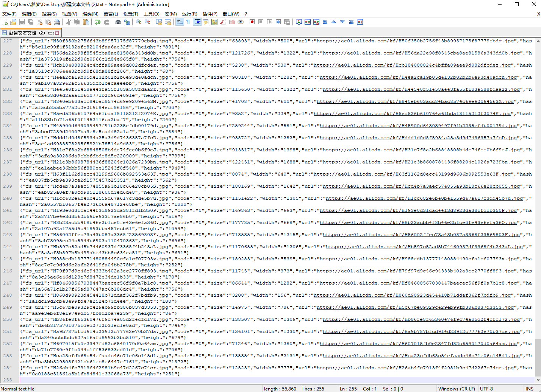
Task: Follow the alicdn URL on line 230
Action: pos(418,77)
